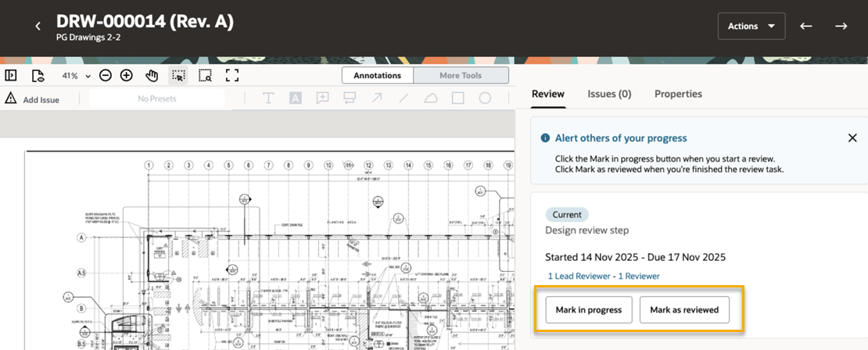
Task: Open the 41% zoom level dropdown
Action: pos(76,76)
